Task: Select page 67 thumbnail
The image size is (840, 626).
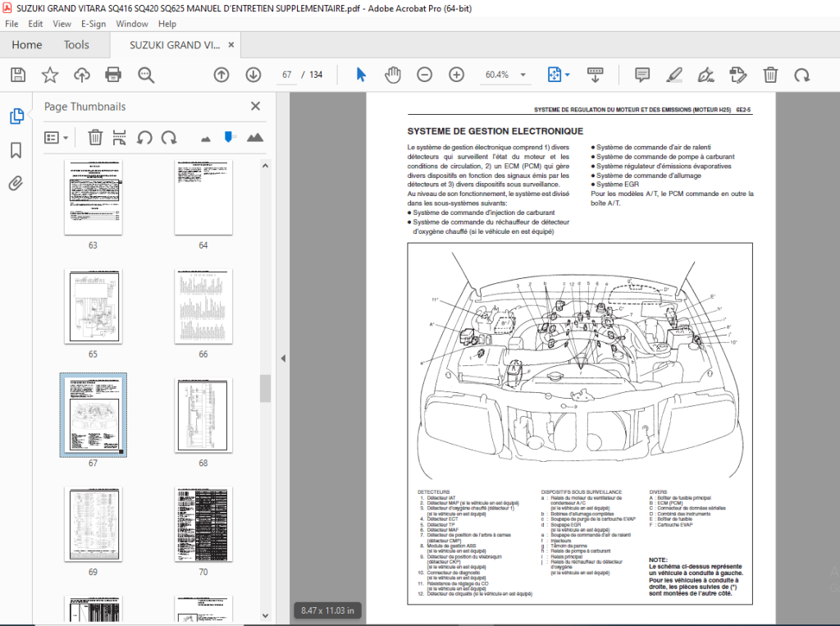Action: point(94,415)
